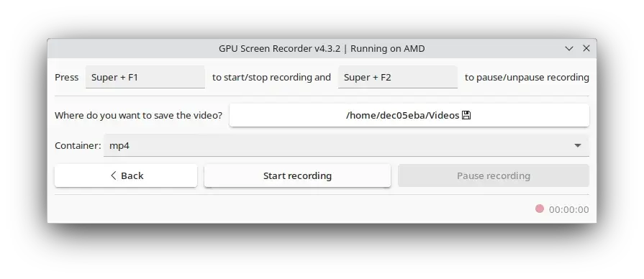Click "Where do you want to save the video?" label
The width and height of the screenshot is (644, 279).
coord(138,115)
